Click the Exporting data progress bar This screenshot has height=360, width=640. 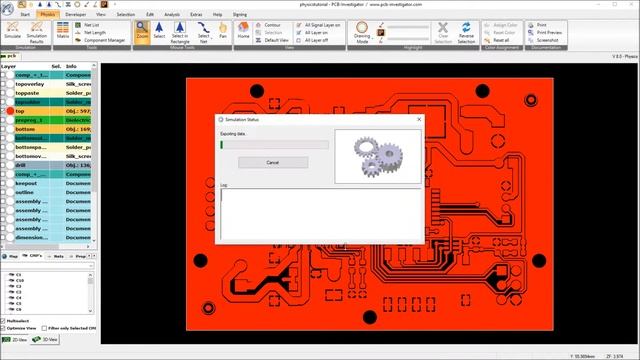274,144
